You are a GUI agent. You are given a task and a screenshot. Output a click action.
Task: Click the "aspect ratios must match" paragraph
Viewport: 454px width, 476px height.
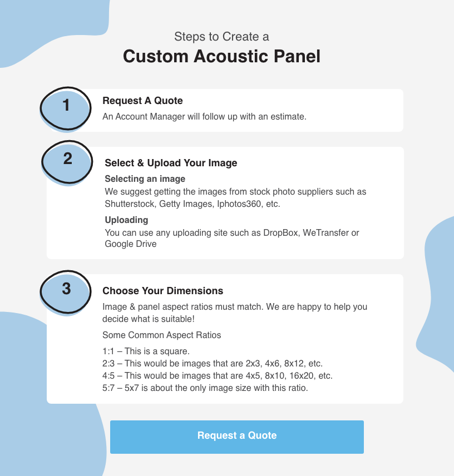[x=235, y=313]
